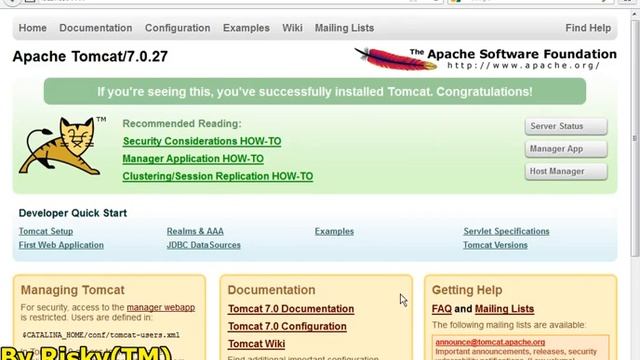Open the FAQ link under Getting Help
The image size is (640, 360).
pos(442,309)
